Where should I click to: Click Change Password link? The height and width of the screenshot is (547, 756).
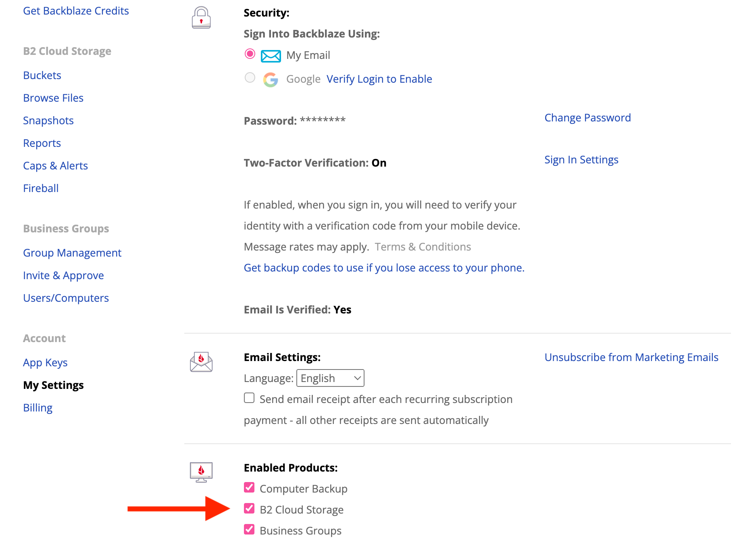pyautogui.click(x=587, y=118)
